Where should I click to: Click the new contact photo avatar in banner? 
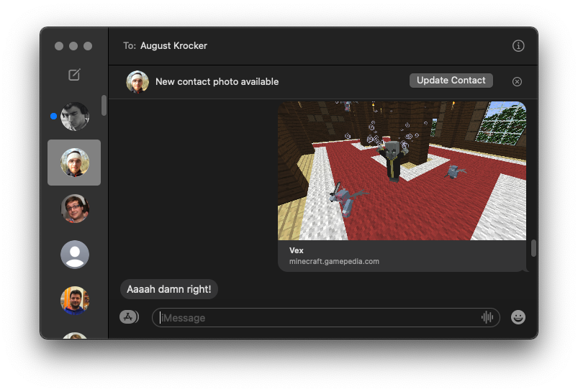pyautogui.click(x=137, y=82)
